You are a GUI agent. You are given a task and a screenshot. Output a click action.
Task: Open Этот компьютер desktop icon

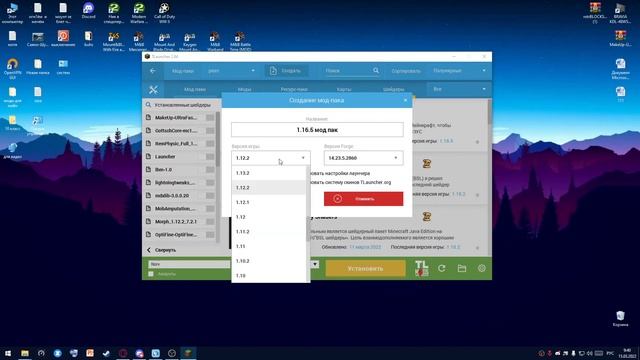point(13,13)
